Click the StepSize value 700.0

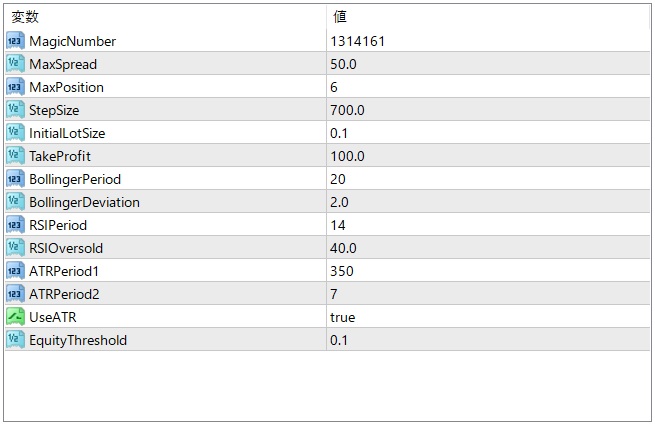click(347, 110)
